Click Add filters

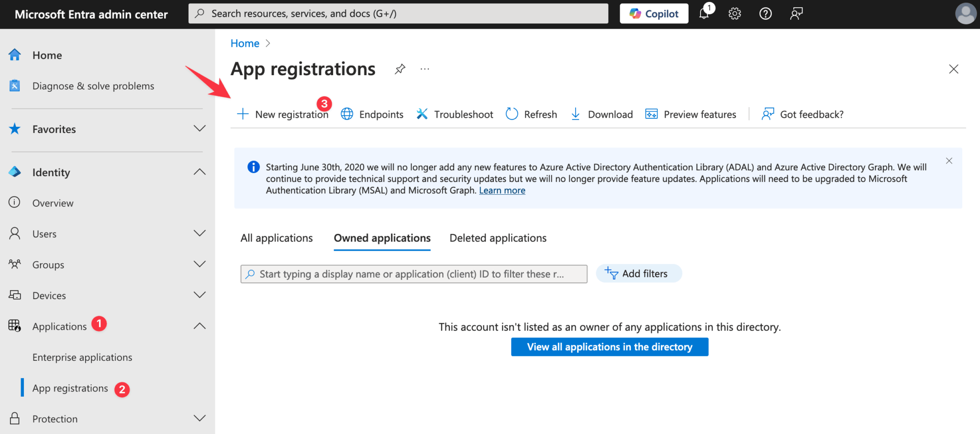(x=639, y=274)
